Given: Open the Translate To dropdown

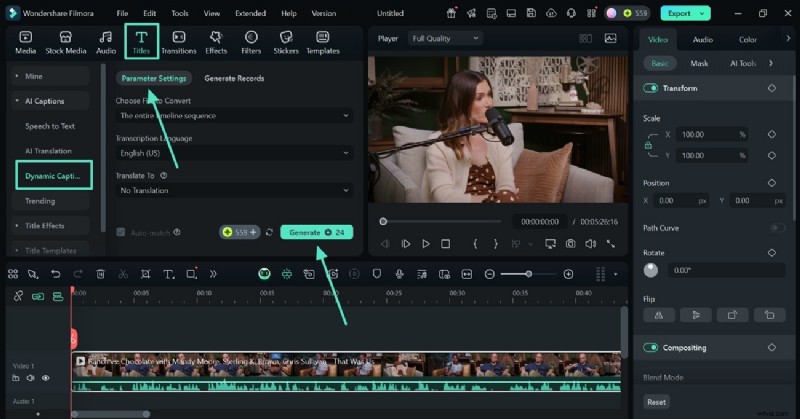Looking at the screenshot, I should pos(234,190).
